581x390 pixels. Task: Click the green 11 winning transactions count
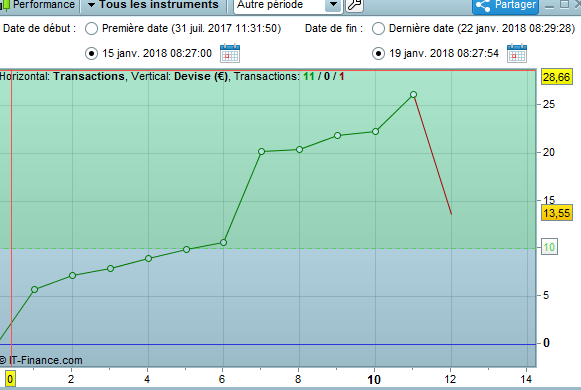309,76
